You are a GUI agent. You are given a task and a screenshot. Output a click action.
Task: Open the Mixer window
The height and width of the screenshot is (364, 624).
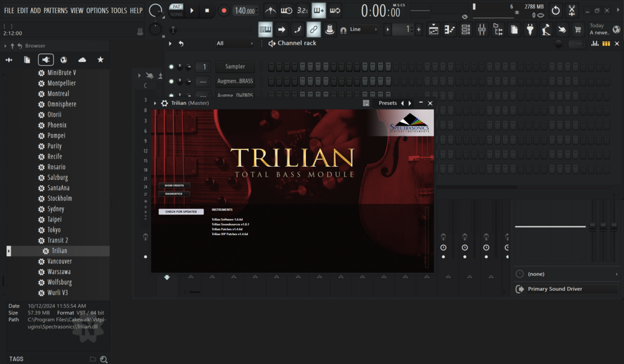482,29
